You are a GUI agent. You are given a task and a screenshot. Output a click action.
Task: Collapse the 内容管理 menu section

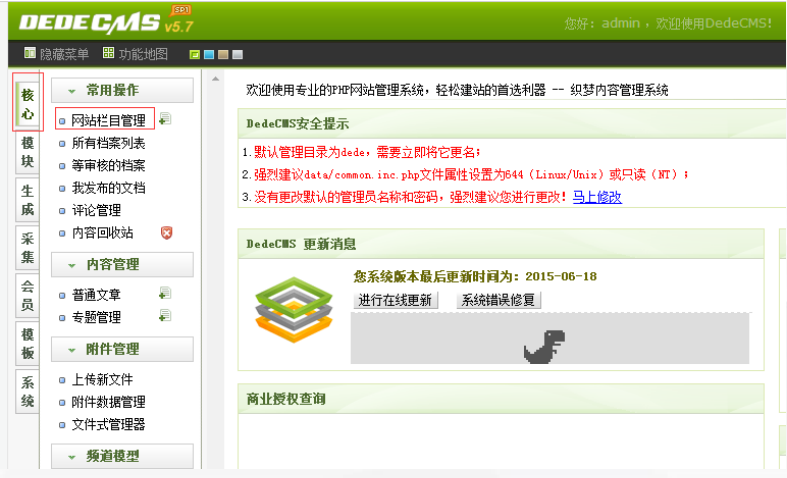(122, 265)
